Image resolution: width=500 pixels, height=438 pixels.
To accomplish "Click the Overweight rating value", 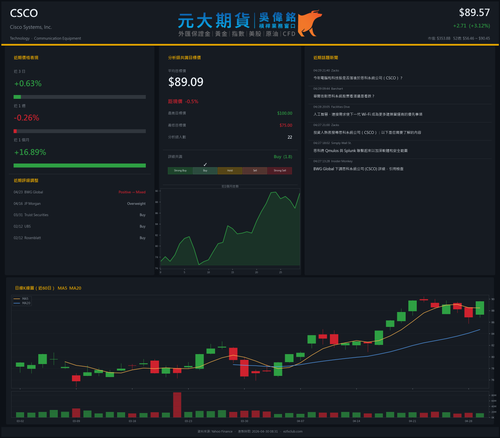I will (x=136, y=203).
